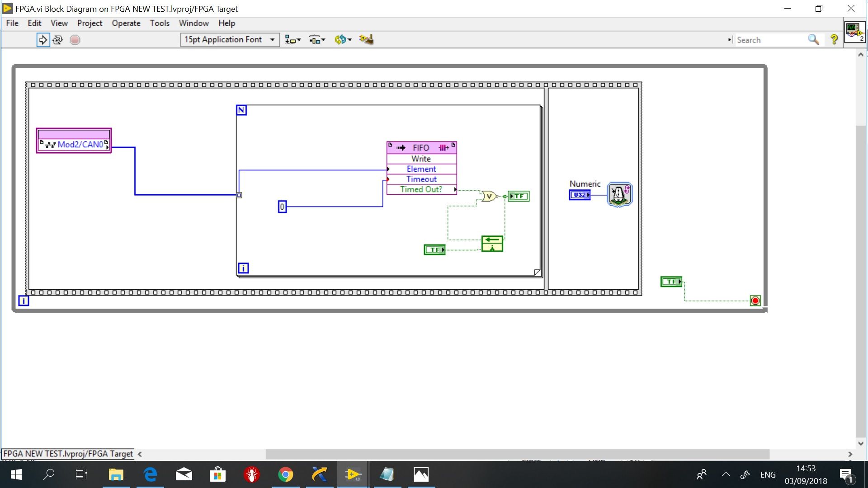Click the Element input of FIFO

point(421,169)
